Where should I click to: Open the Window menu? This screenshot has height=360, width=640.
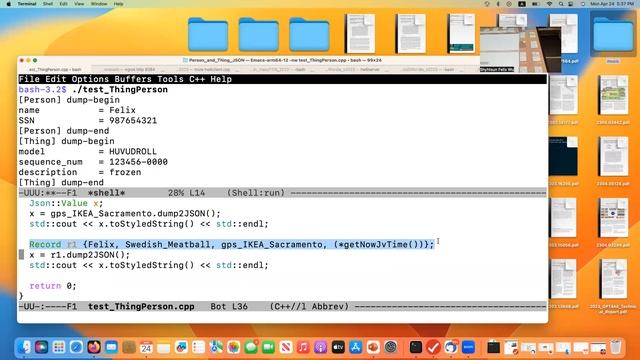tap(99, 4)
